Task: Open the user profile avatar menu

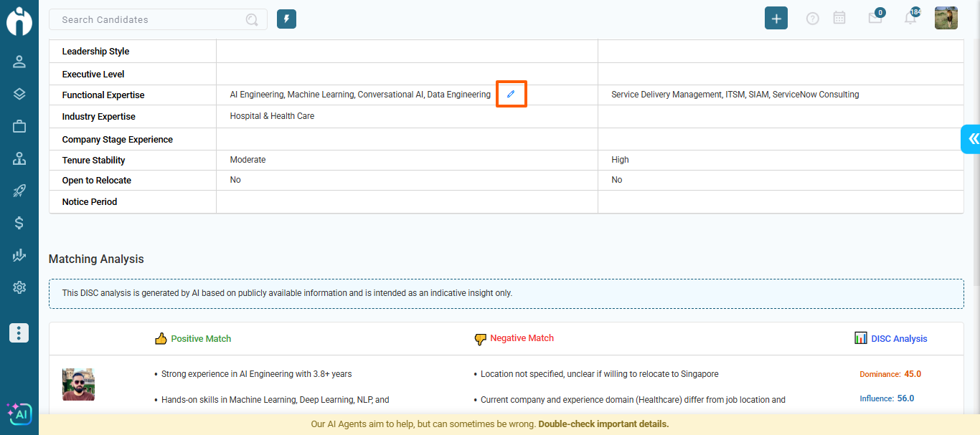Action: [x=946, y=19]
